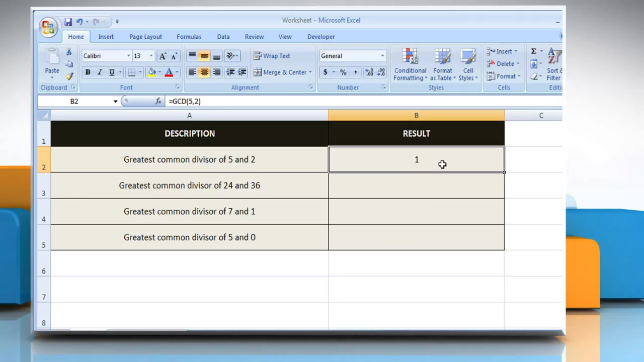This screenshot has width=644, height=362.
Task: Undo the last action
Action: [x=79, y=22]
